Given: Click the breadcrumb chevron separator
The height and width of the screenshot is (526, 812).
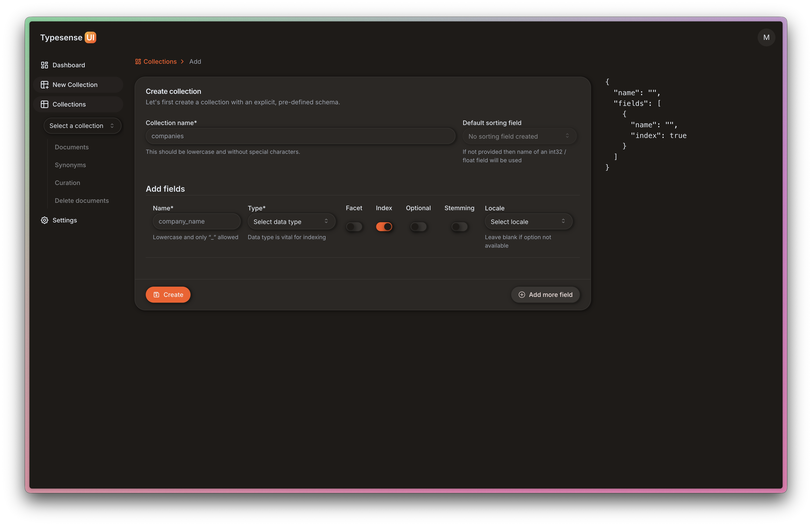Looking at the screenshot, I should (x=182, y=62).
